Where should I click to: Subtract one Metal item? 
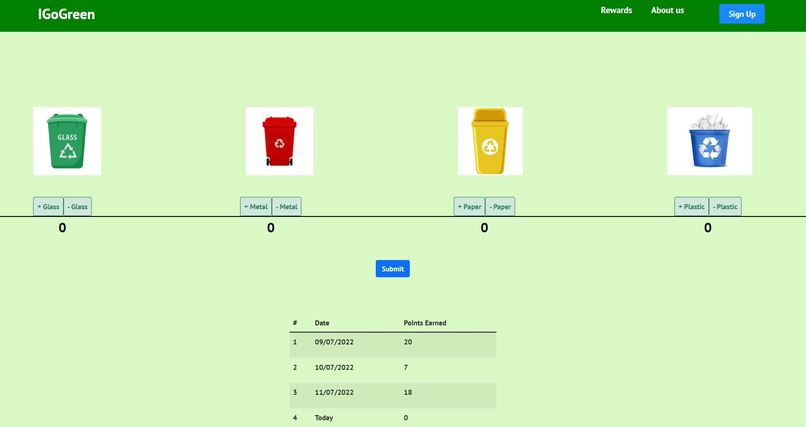tap(287, 207)
